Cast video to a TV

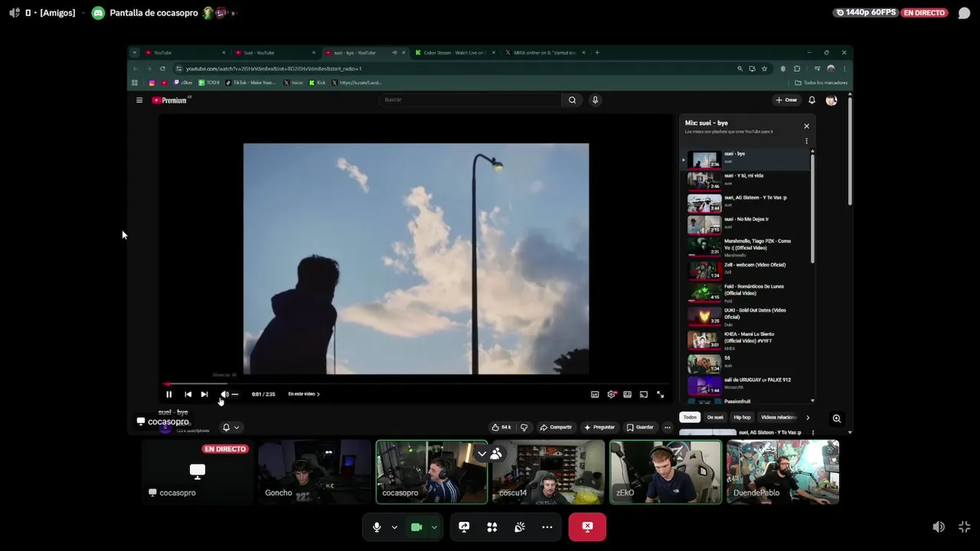644,394
